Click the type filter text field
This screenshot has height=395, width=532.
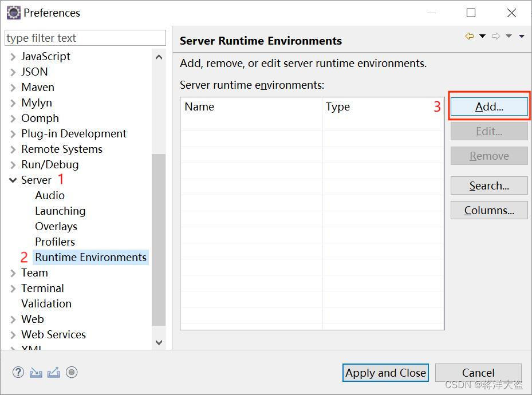tap(85, 38)
